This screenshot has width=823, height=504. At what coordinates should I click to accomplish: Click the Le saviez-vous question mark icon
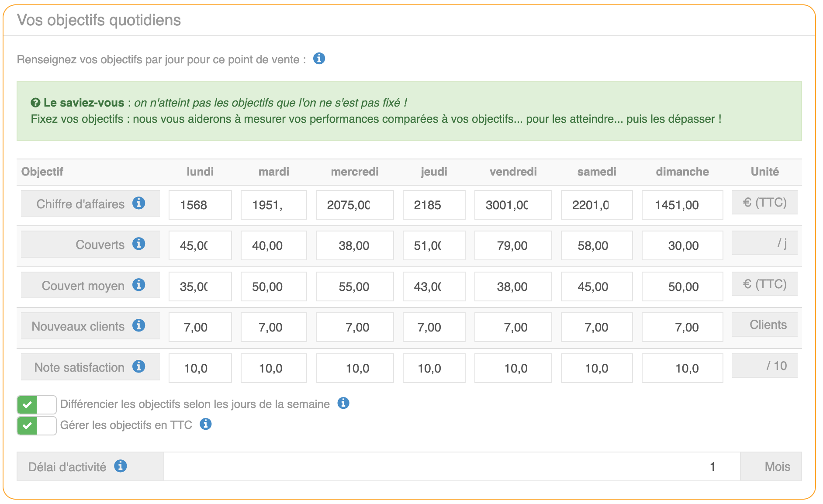[35, 103]
